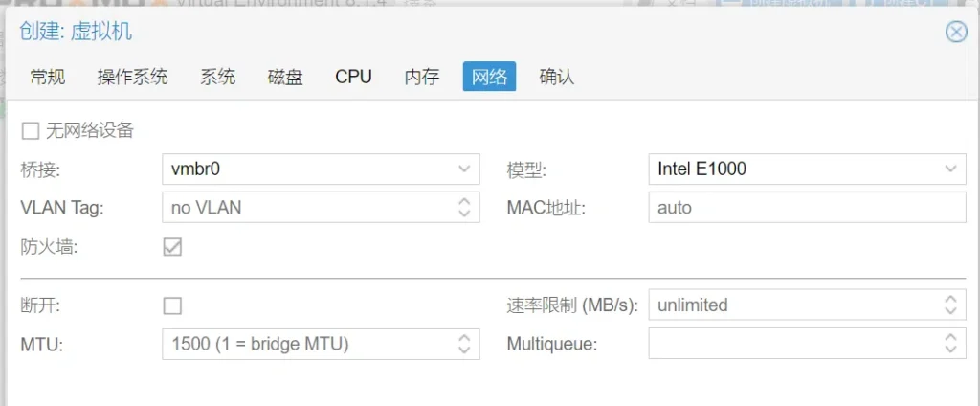The image size is (980, 406).
Task: Open the 内存 memory tab
Action: [421, 77]
